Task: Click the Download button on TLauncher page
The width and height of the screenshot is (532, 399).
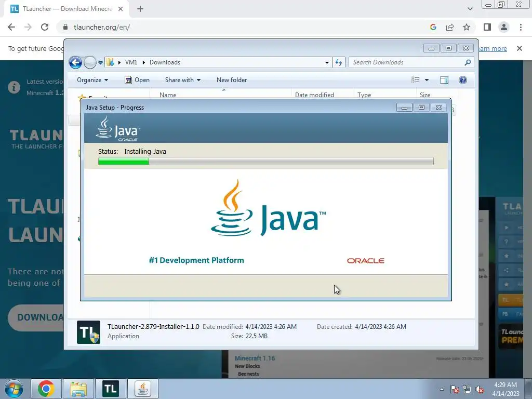Action: click(x=36, y=317)
